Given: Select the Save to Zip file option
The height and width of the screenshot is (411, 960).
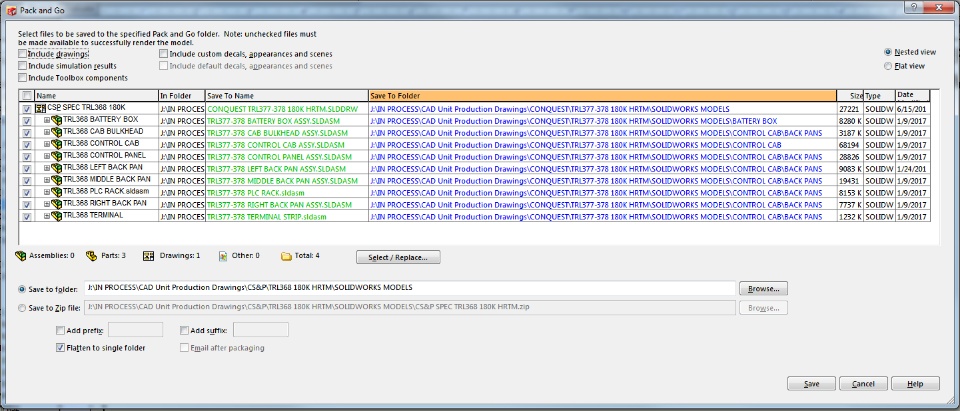Looking at the screenshot, I should pos(23,308).
